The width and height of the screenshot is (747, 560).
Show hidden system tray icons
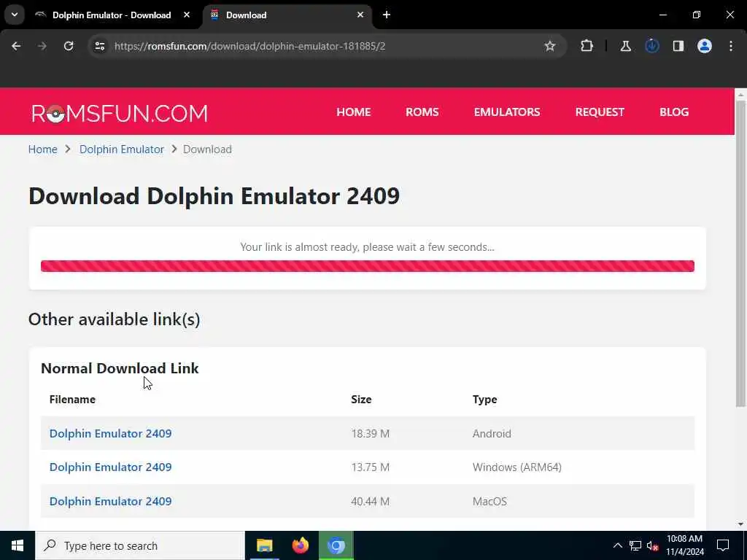click(617, 545)
